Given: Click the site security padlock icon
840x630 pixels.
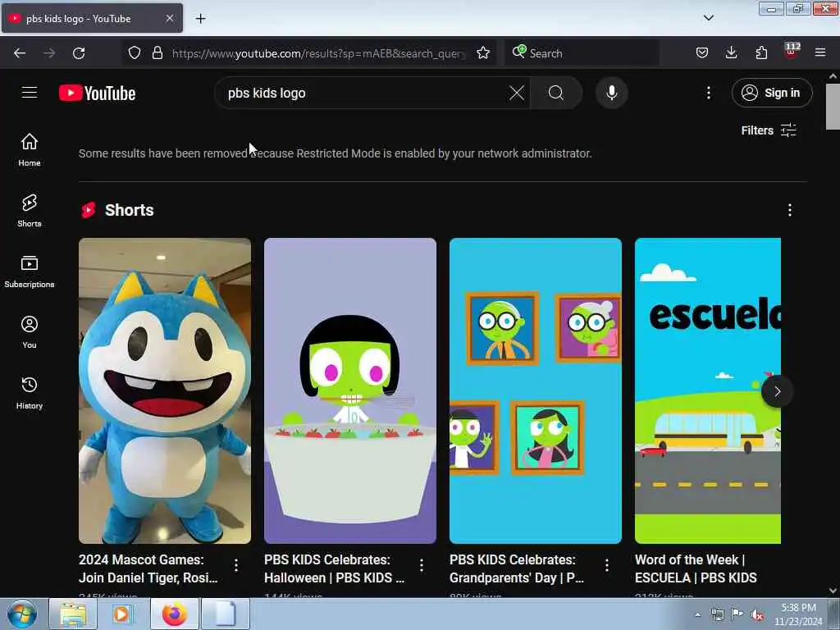Looking at the screenshot, I should point(157,52).
